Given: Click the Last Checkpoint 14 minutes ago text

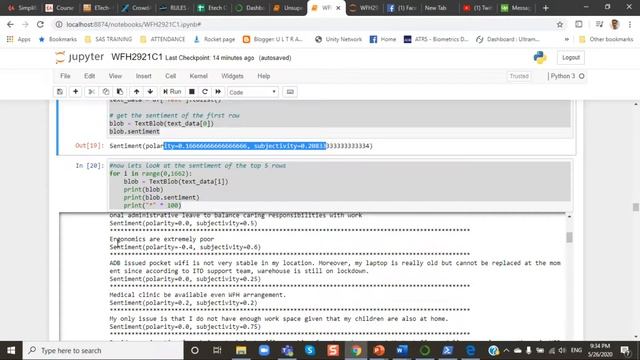Looking at the screenshot, I should (x=209, y=58).
